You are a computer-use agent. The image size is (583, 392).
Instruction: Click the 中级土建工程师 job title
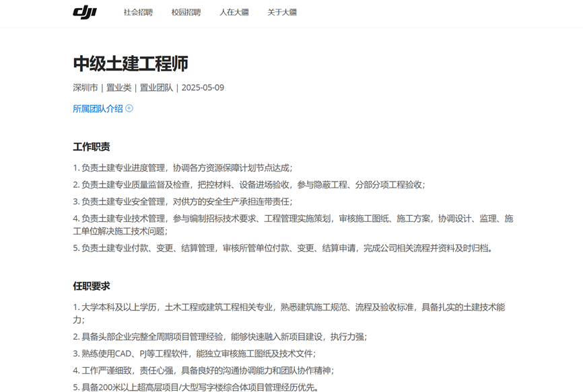pos(131,64)
